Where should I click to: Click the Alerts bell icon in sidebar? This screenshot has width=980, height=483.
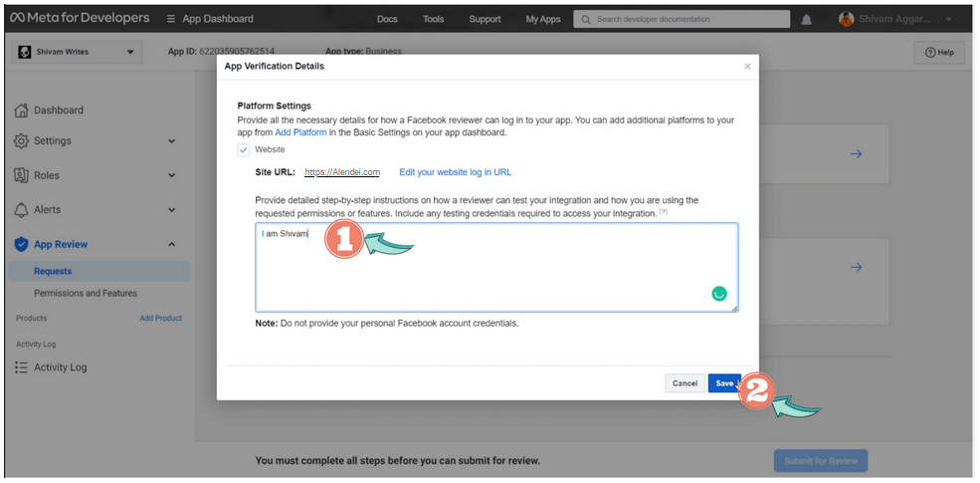click(22, 210)
